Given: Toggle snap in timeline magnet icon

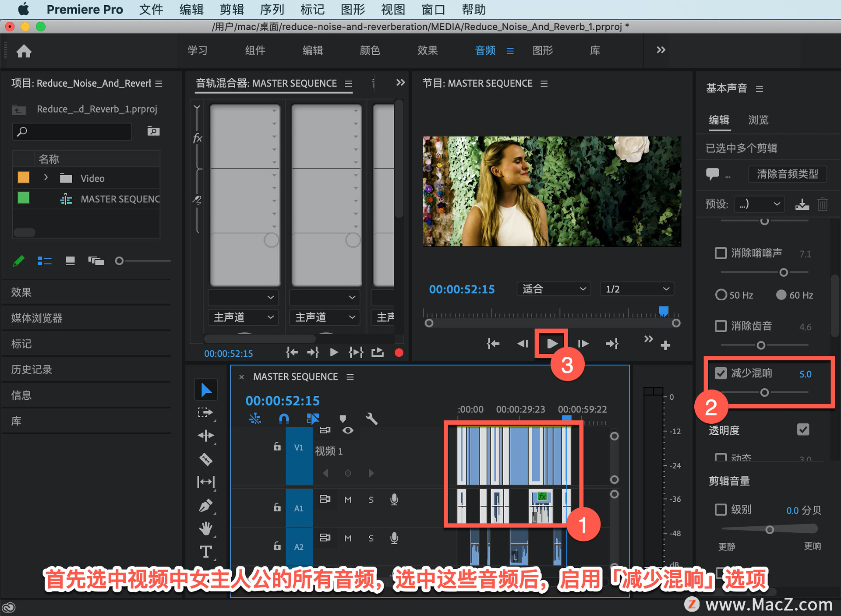Looking at the screenshot, I should [x=284, y=419].
